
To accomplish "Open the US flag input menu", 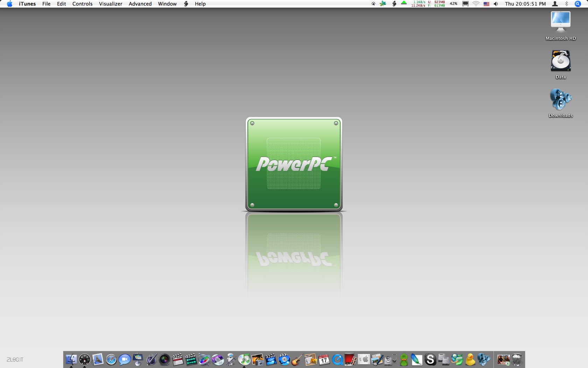I will [486, 4].
